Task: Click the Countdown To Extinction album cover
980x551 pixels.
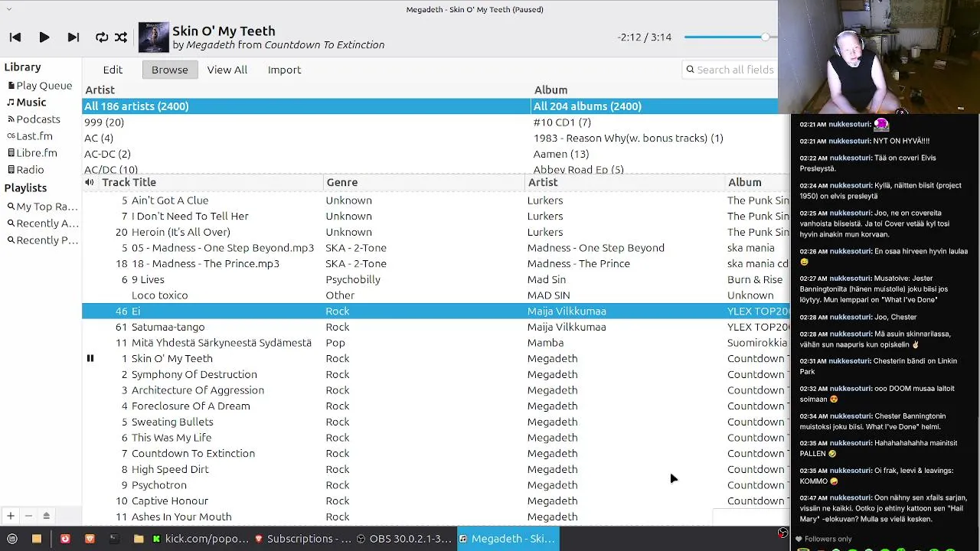Action: tap(153, 37)
